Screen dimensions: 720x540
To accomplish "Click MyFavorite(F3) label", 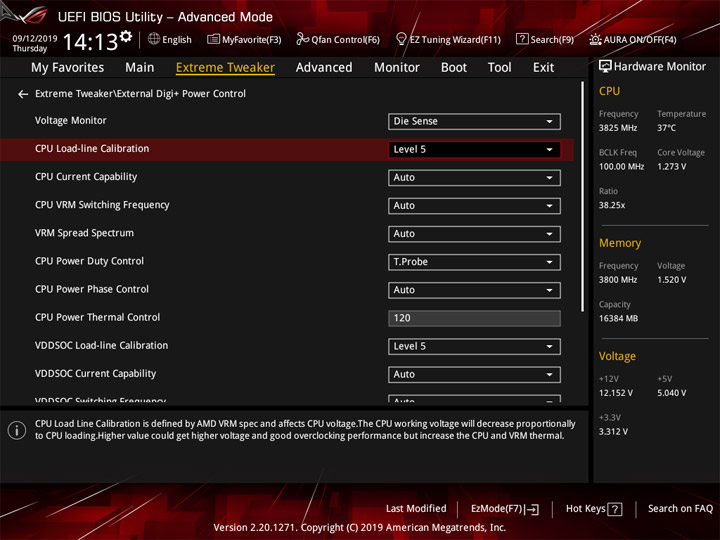I will [252, 40].
